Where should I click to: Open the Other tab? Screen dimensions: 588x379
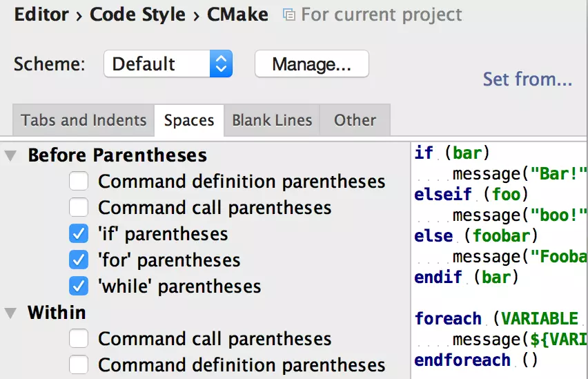(355, 120)
